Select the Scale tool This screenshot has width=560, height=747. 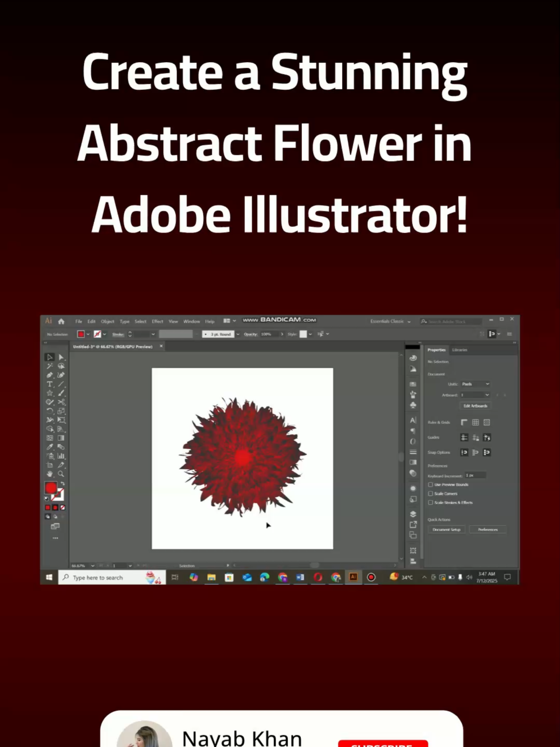[61, 411]
